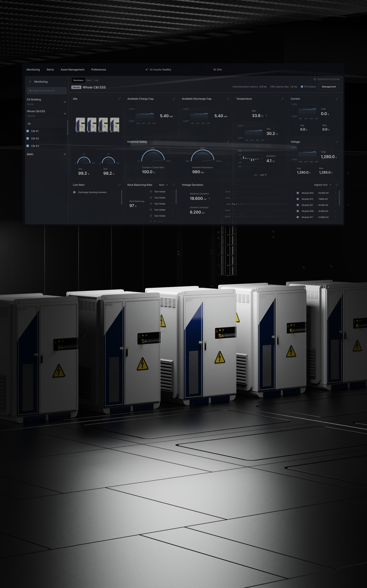
Task: Click the warning icon for Discharge Derating Imminent
Action: (x=74, y=192)
